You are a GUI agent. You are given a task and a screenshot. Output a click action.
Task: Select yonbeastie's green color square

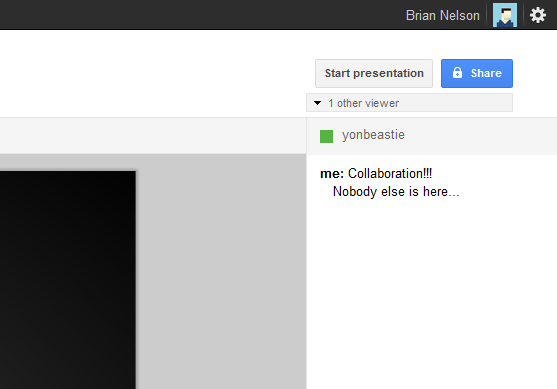[x=326, y=136]
